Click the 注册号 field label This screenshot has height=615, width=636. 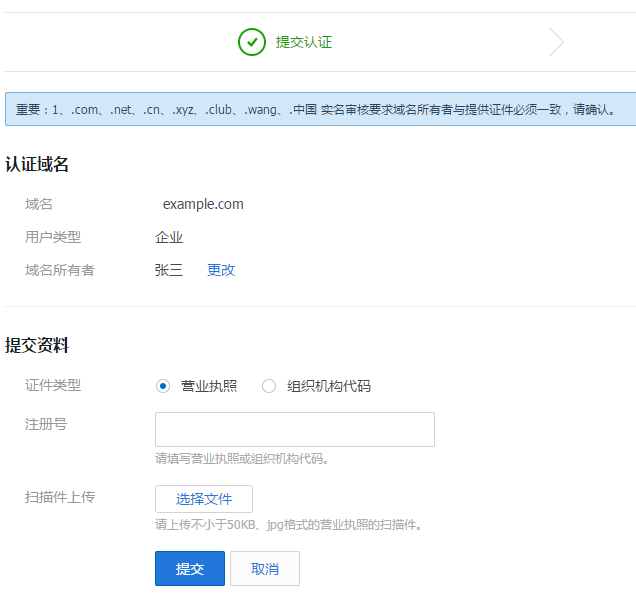tap(46, 424)
